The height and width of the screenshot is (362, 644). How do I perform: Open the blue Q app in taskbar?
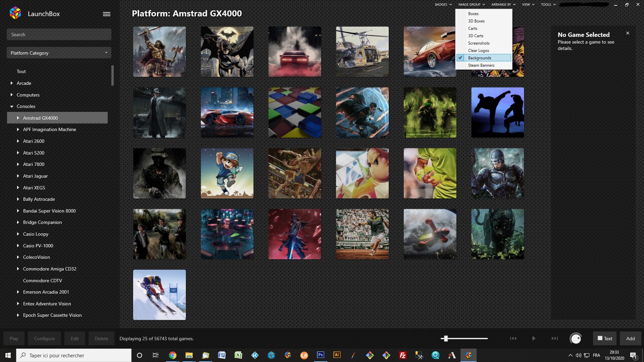(435, 355)
